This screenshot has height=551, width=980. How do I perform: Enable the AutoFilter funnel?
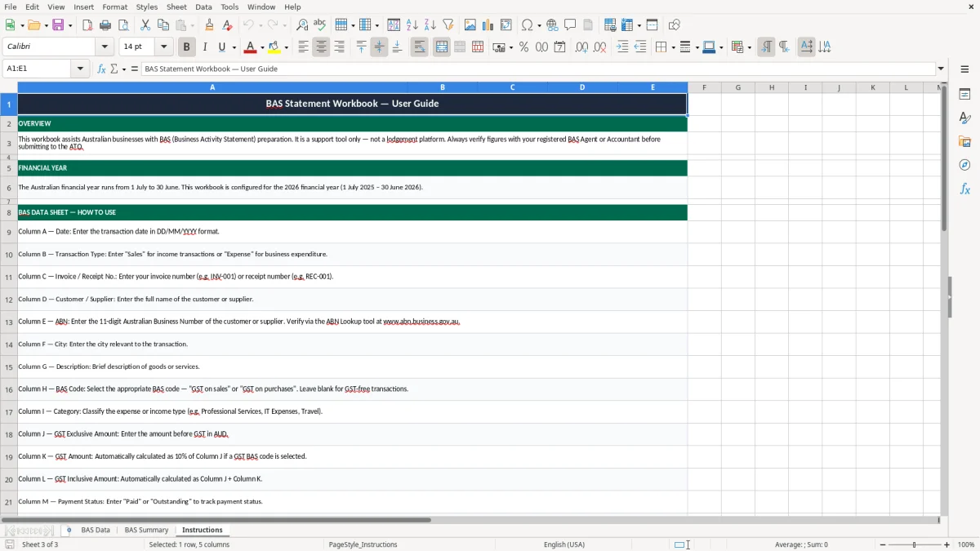pyautogui.click(x=448, y=25)
